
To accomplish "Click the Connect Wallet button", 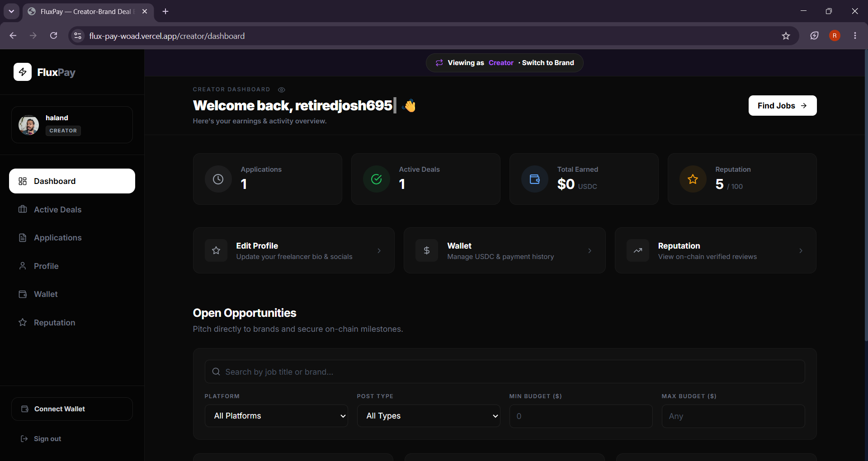I will coord(72,409).
